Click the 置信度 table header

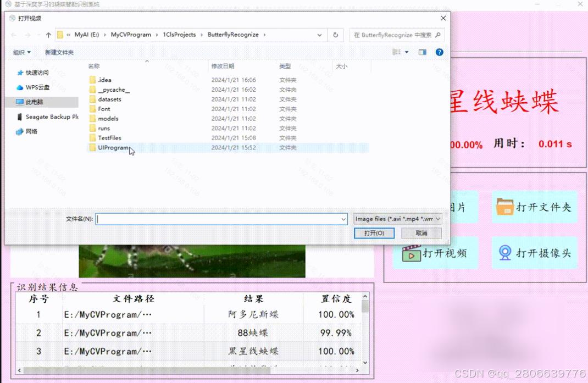click(x=336, y=298)
